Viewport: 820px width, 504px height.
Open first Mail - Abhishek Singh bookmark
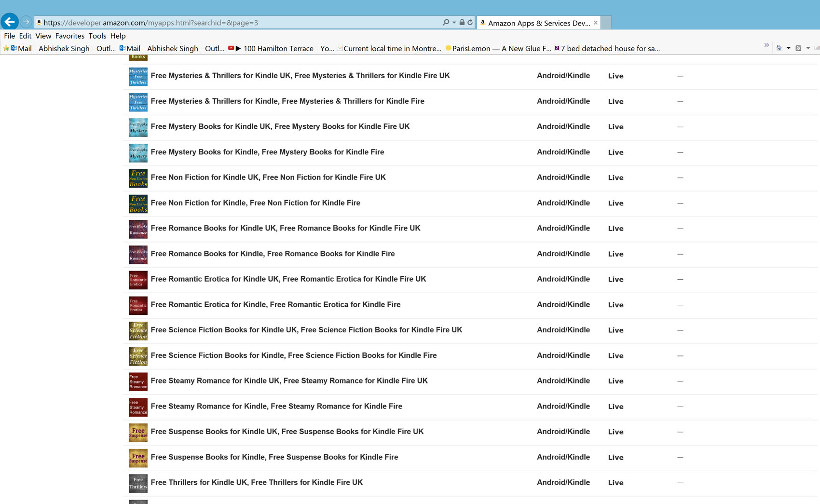click(63, 48)
